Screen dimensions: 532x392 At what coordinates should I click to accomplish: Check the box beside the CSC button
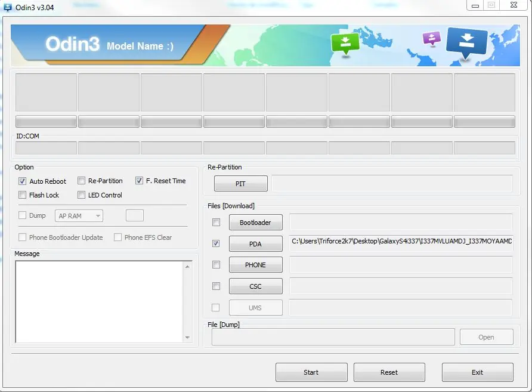tap(216, 286)
